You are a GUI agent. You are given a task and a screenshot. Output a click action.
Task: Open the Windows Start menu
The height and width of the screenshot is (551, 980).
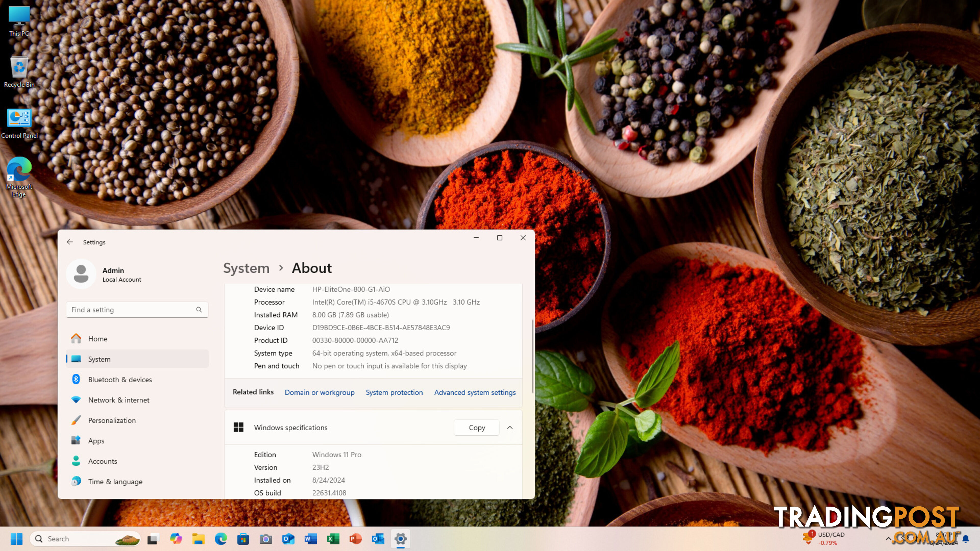coord(16,539)
